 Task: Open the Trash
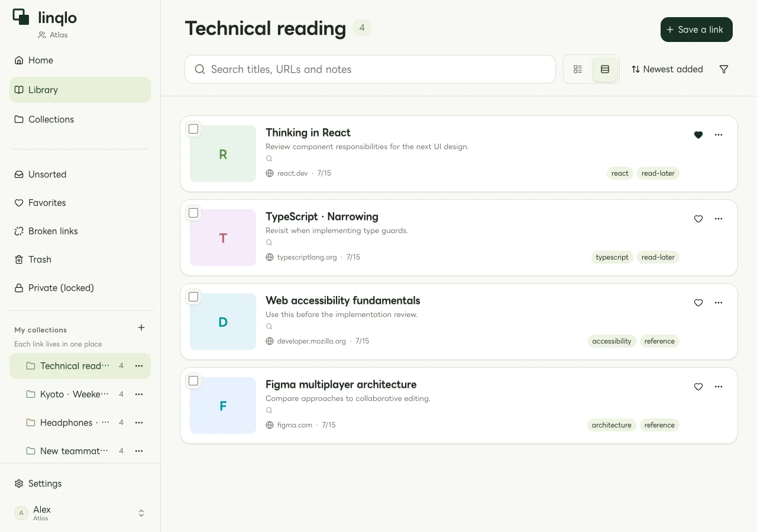point(80,259)
